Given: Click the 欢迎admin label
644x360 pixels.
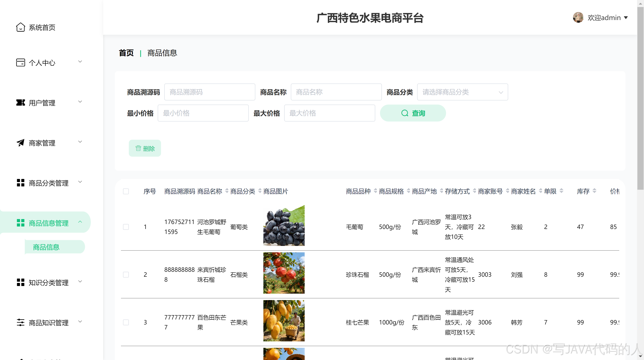Looking at the screenshot, I should pos(604,18).
